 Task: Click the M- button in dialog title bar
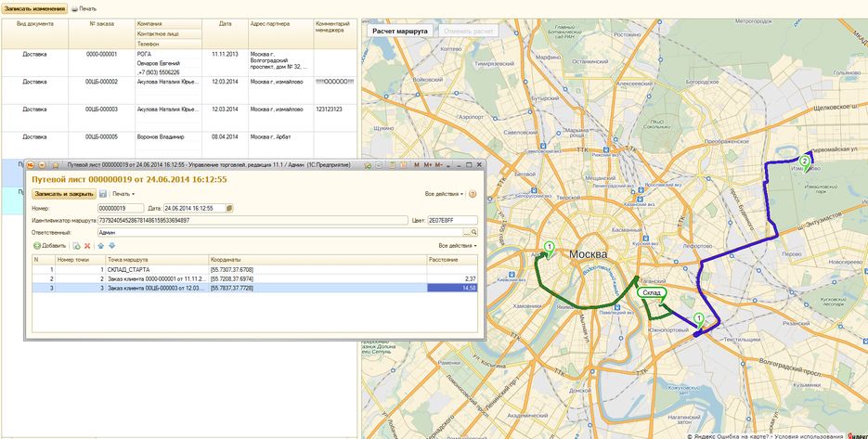click(438, 165)
